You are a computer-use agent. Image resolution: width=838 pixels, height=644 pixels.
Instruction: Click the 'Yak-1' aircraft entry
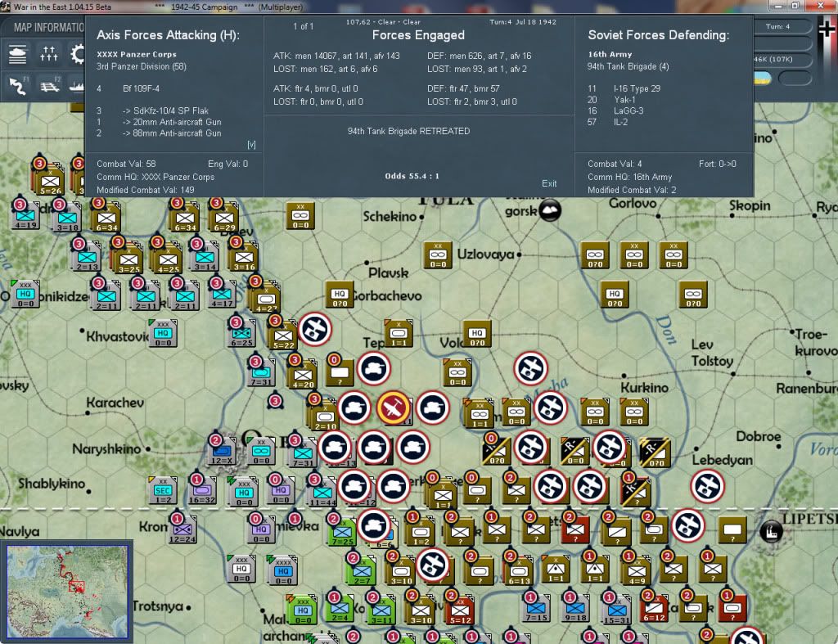click(624, 100)
